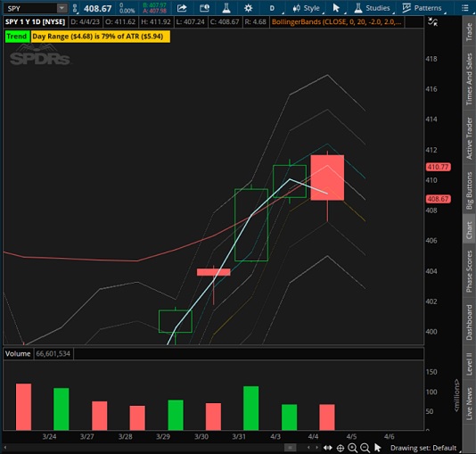The width and height of the screenshot is (476, 454).
Task: Expand the SPY symbol dropdown arrow
Action: pos(62,8)
